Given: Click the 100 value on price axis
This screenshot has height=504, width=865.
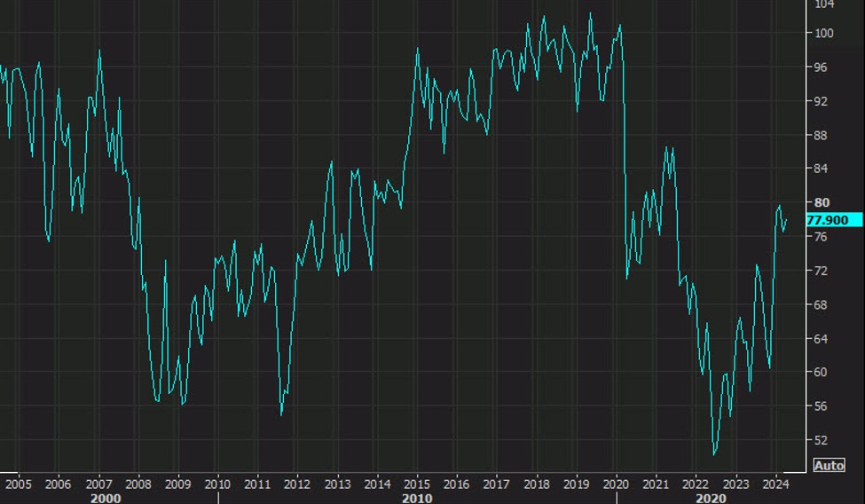Looking at the screenshot, I should pos(823,34).
